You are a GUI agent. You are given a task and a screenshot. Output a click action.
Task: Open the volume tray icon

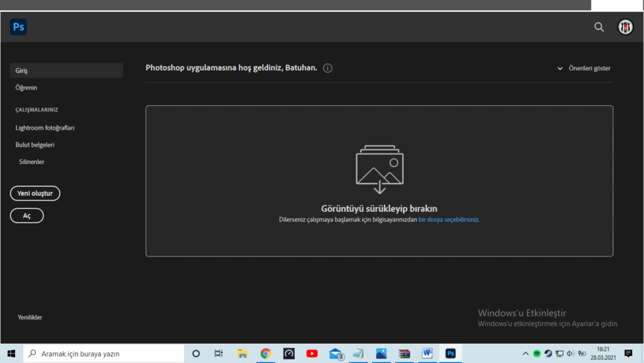click(x=570, y=354)
